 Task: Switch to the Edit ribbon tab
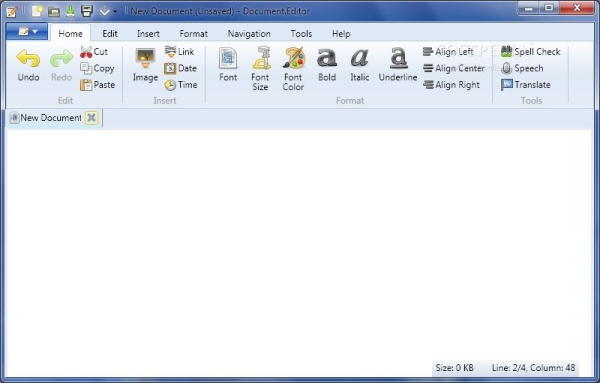[x=110, y=34]
